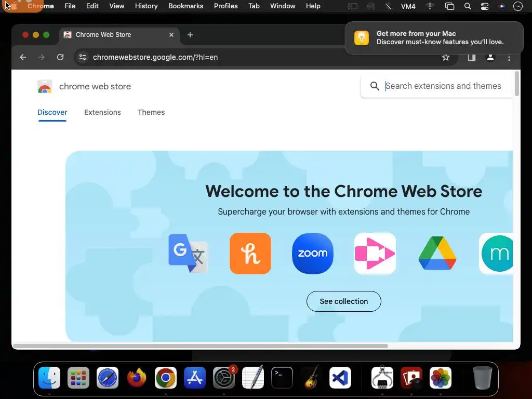Open the pink video recorder extension icon

375,254
